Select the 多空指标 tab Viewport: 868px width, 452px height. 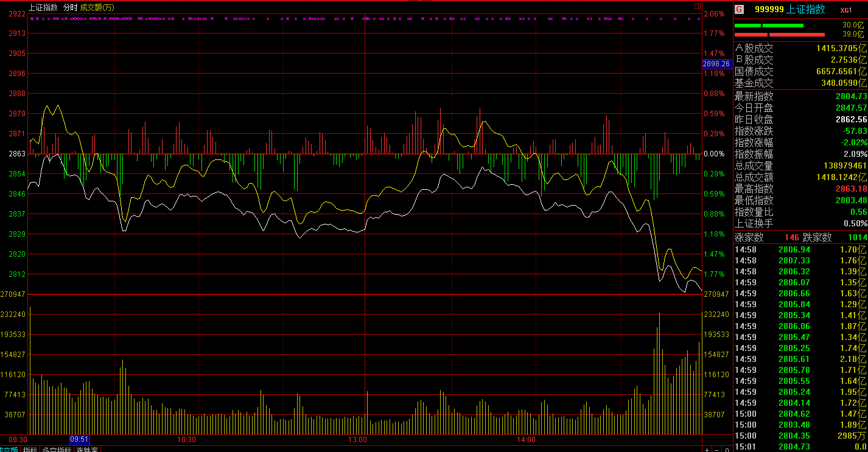56,450
